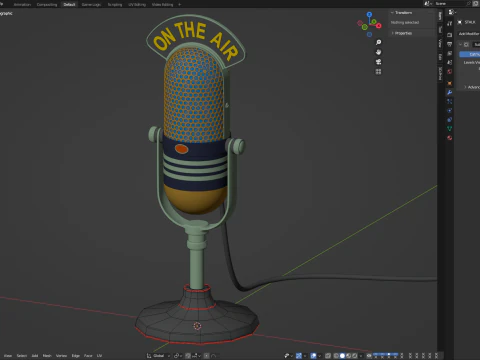Viewport: 480px width, 360px height.
Task: Select material preview shading mode
Action: tap(349, 356)
